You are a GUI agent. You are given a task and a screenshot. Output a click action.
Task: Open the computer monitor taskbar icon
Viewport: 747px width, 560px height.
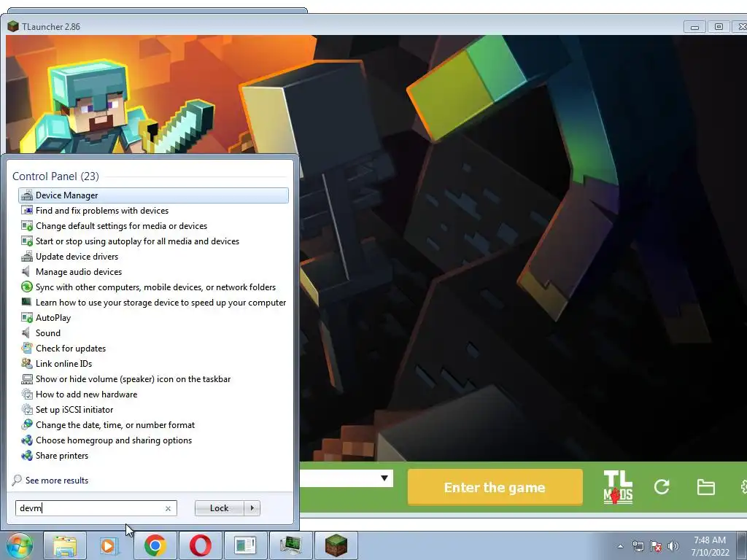pos(290,545)
